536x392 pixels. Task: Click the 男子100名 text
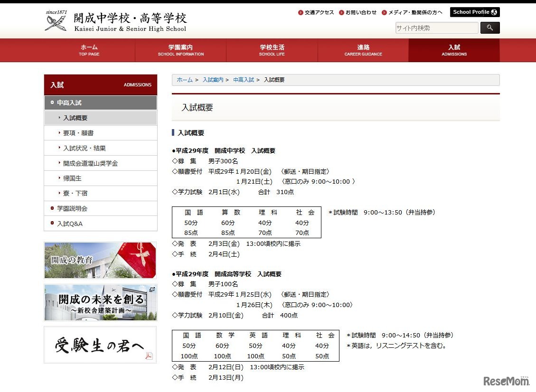pos(223,284)
